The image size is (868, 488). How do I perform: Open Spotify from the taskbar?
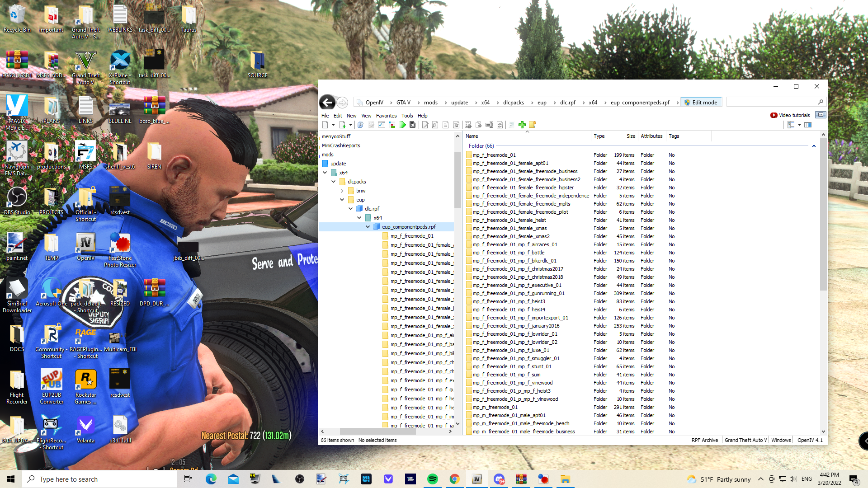pos(432,479)
